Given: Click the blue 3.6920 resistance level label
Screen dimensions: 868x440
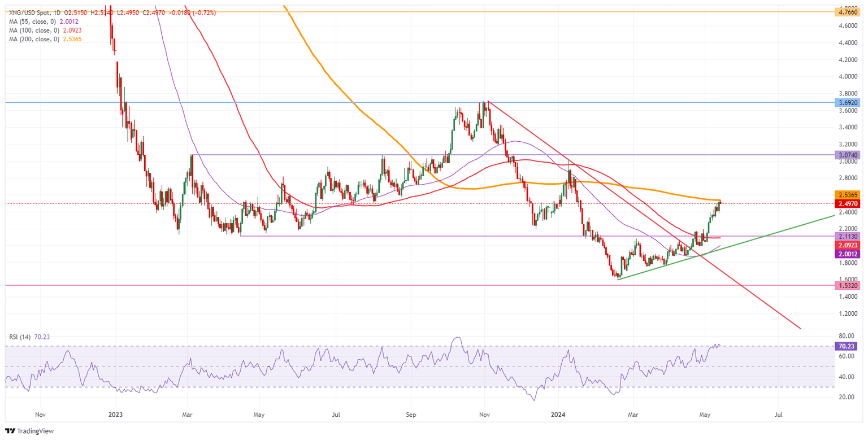Looking at the screenshot, I should pyautogui.click(x=847, y=103).
